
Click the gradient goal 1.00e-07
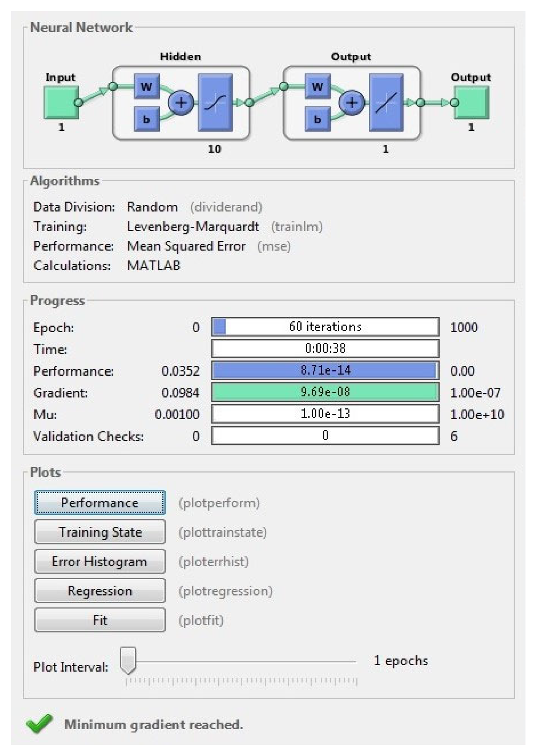(475, 393)
